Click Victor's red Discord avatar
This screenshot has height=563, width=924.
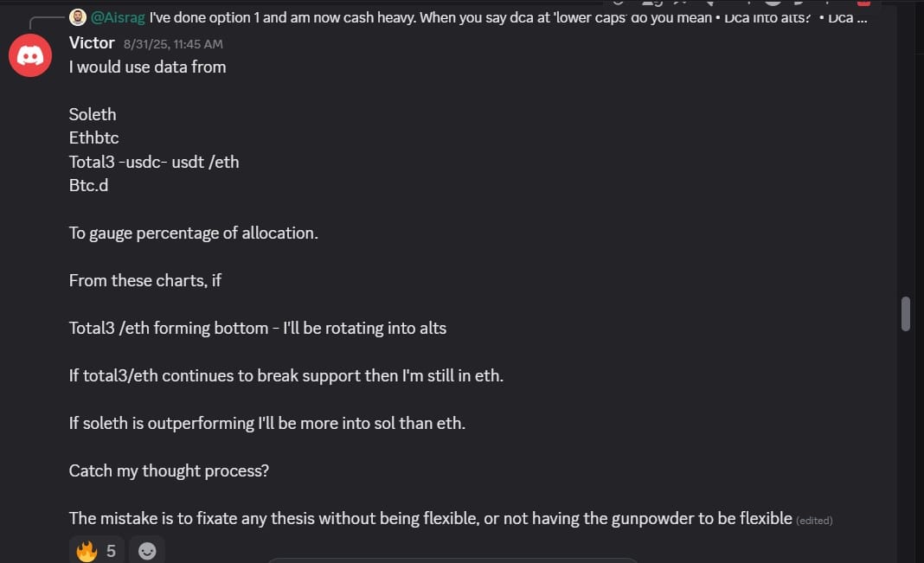(x=30, y=55)
